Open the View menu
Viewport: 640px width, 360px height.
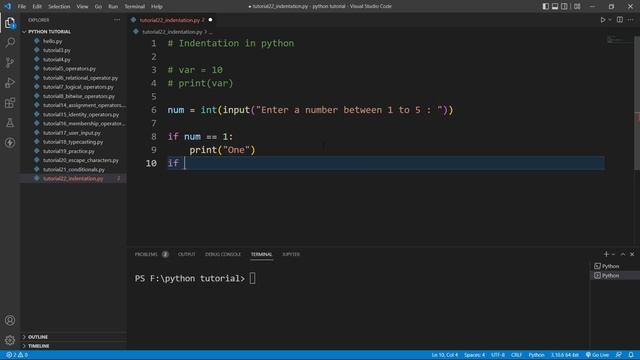pos(82,7)
